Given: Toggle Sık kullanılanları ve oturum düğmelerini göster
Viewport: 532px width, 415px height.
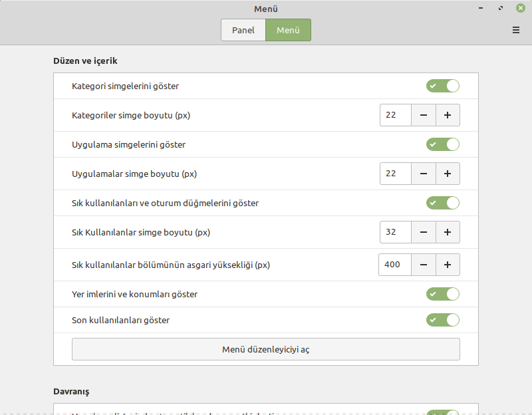Looking at the screenshot, I should tap(443, 203).
